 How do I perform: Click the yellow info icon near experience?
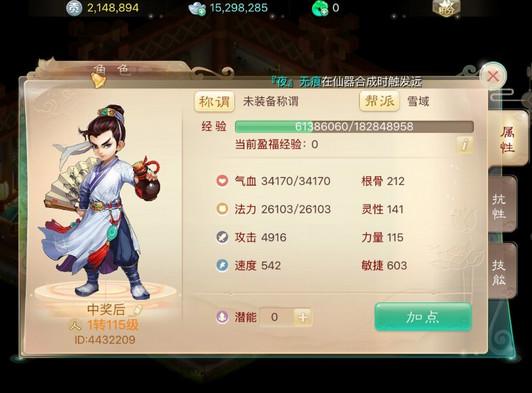[465, 145]
